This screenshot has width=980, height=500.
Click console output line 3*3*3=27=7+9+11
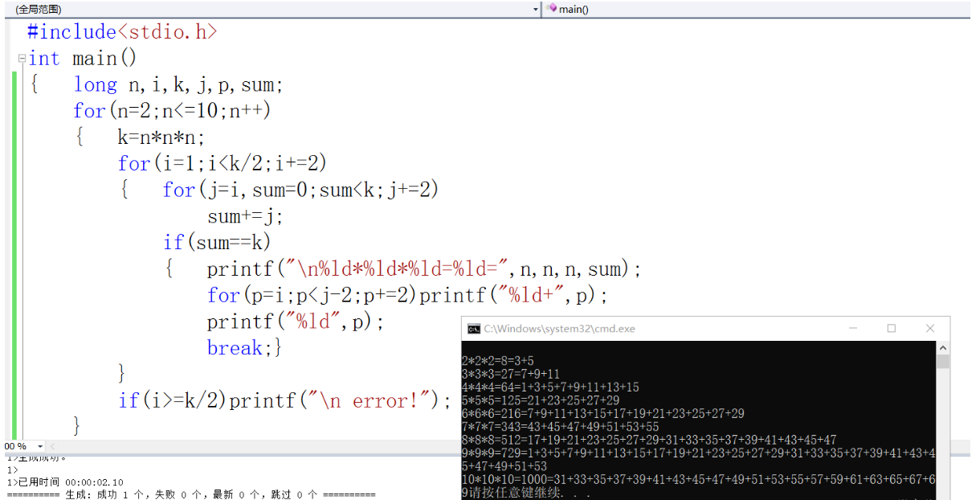pyautogui.click(x=510, y=374)
